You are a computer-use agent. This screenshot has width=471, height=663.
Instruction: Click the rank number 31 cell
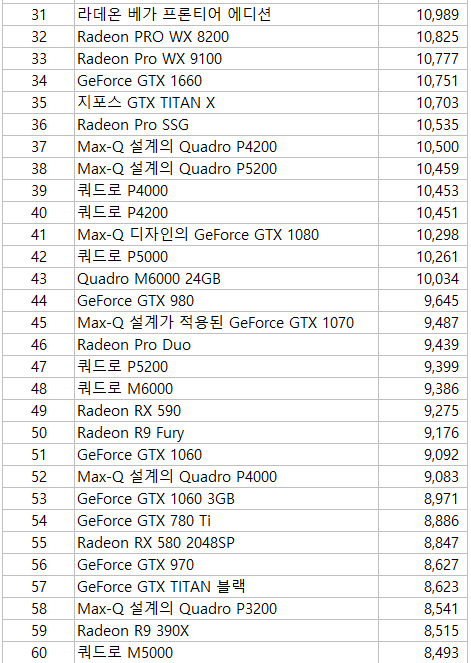[x=38, y=15]
